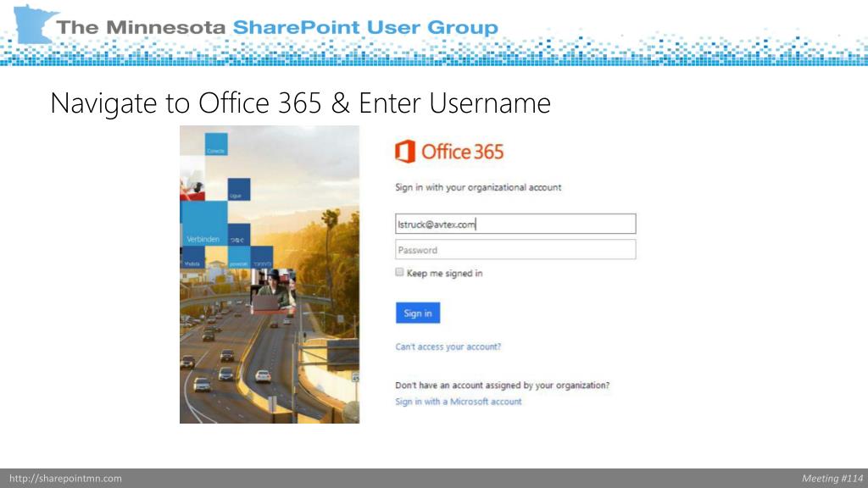
Task: Click the Office 365 sign-in illustration image
Action: pyautogui.click(x=270, y=274)
